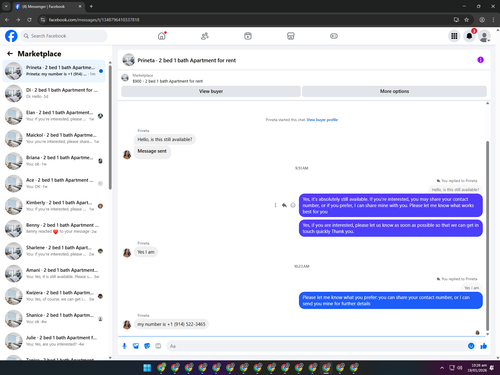Click the Facebook logo
Screen dimensions: 500x375
[11, 36]
